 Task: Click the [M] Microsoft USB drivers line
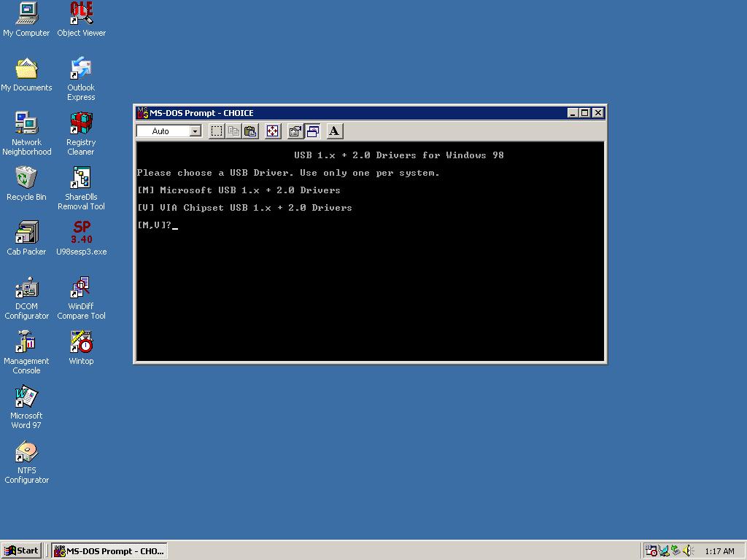click(239, 190)
